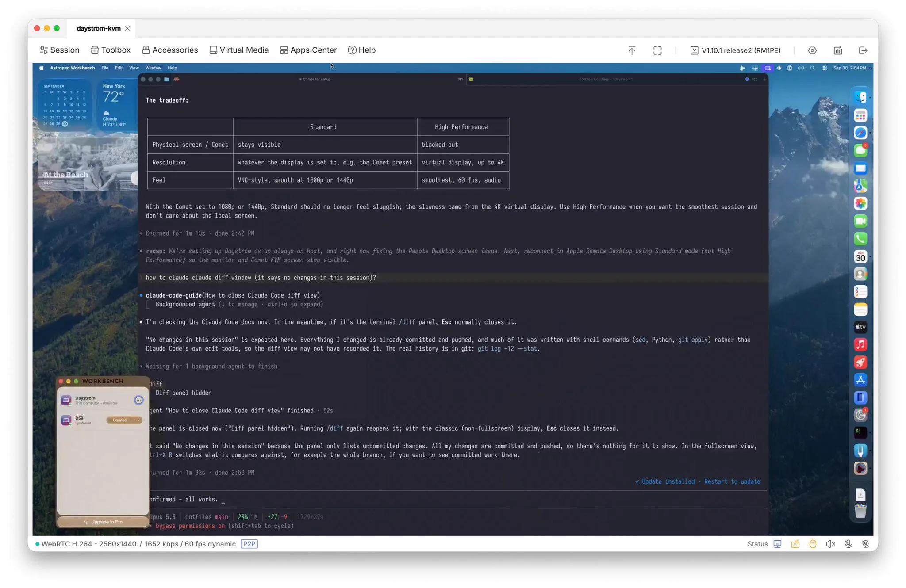Image resolution: width=906 pixels, height=588 pixels.
Task: Open the three-dots options for Daystrom in Workbench
Action: click(138, 400)
